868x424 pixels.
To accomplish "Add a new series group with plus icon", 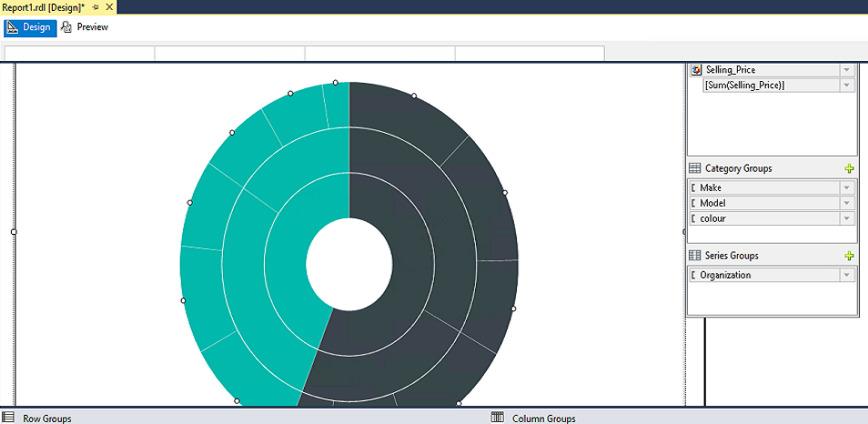I will pyautogui.click(x=849, y=256).
